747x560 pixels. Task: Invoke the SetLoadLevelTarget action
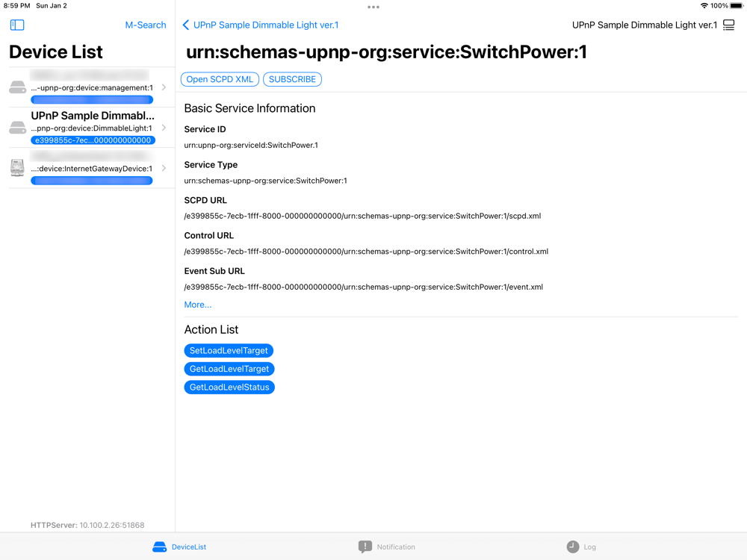pos(229,350)
